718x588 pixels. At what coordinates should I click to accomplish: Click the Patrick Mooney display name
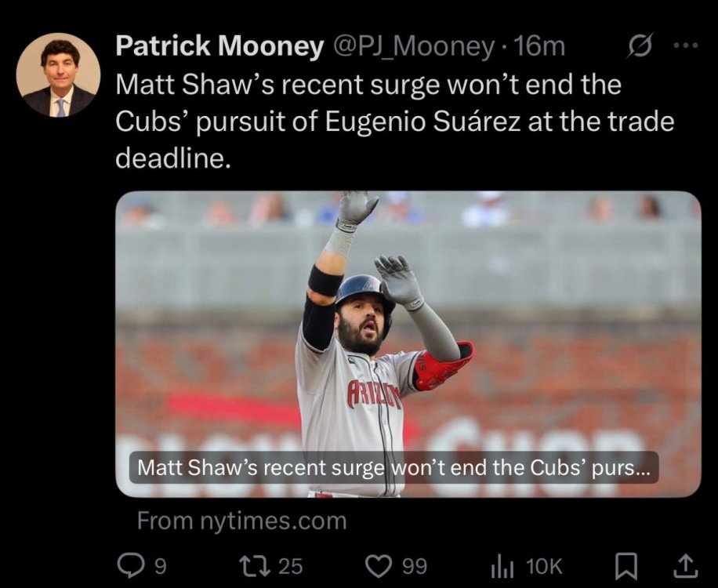tap(219, 47)
